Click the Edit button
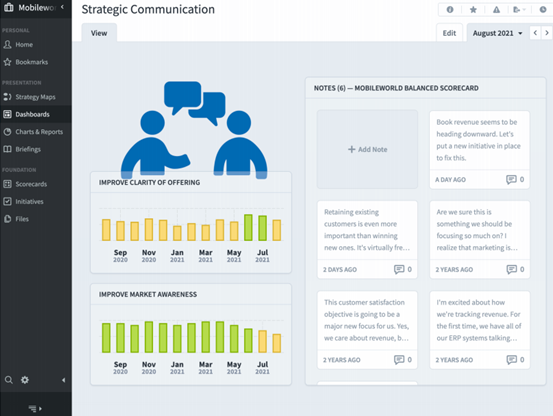The image size is (553, 416). (x=449, y=33)
